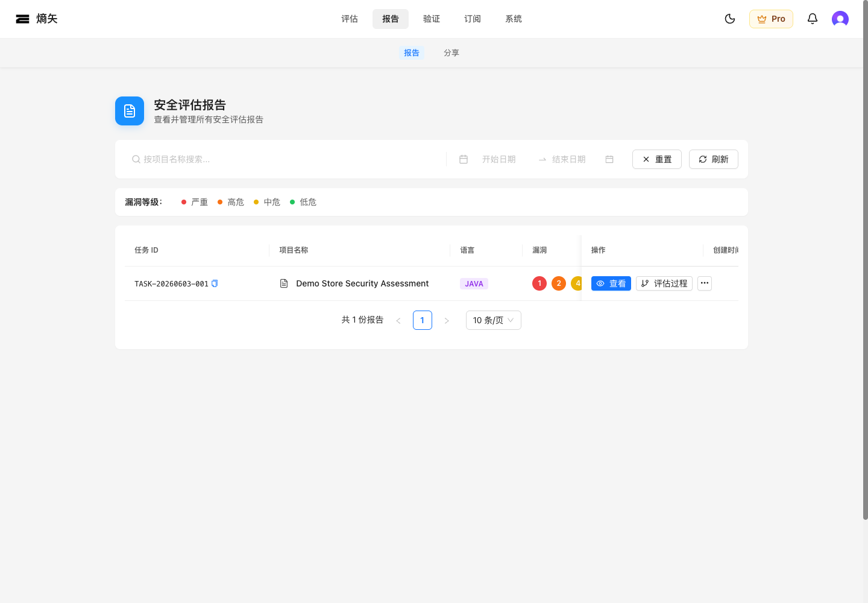Filter by 低危 severity level

click(x=303, y=202)
